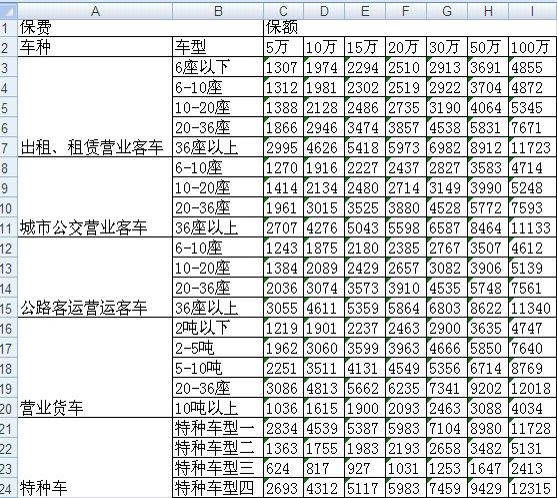Click cell with value 12018
This screenshot has height=498, width=557.
532,388
